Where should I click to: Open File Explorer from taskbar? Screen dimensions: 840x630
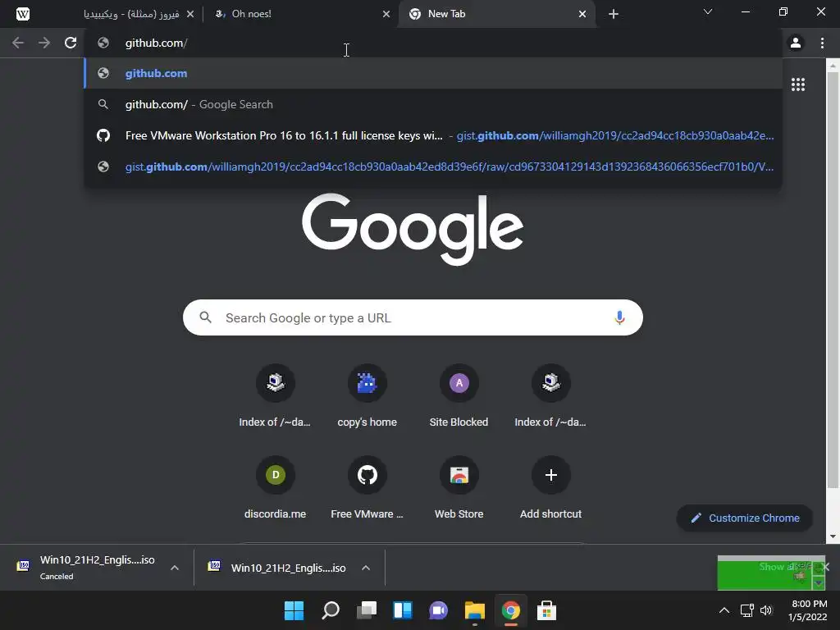(475, 610)
